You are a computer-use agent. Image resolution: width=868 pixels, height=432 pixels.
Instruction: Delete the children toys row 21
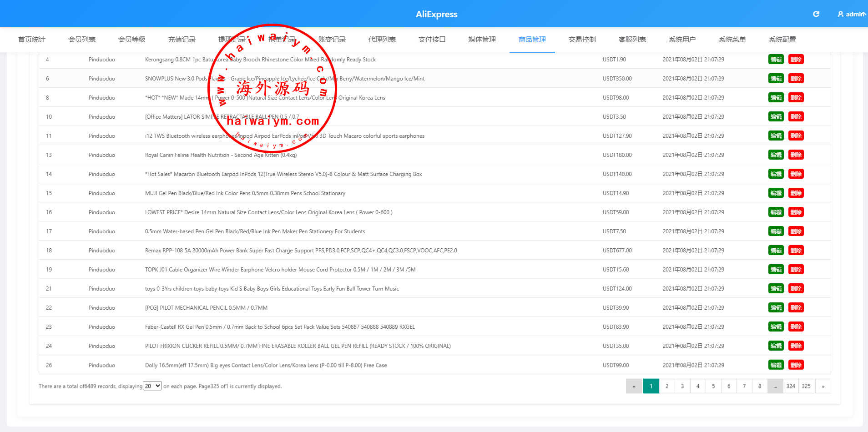pyautogui.click(x=796, y=289)
